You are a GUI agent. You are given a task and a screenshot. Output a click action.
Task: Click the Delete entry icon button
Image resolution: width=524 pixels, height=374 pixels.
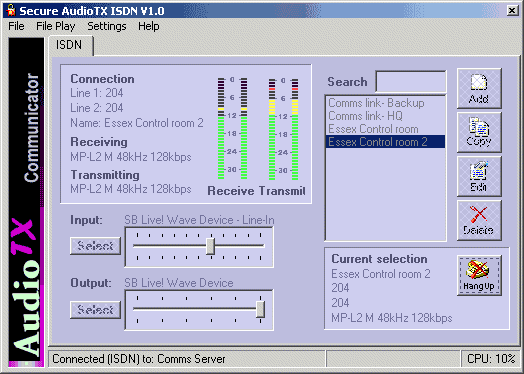[x=479, y=220]
